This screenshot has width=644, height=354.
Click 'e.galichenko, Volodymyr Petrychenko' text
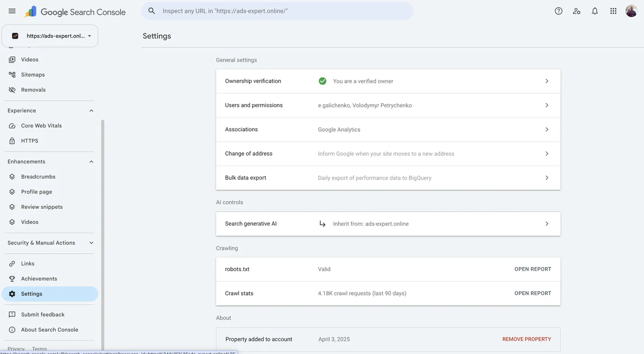tap(365, 105)
